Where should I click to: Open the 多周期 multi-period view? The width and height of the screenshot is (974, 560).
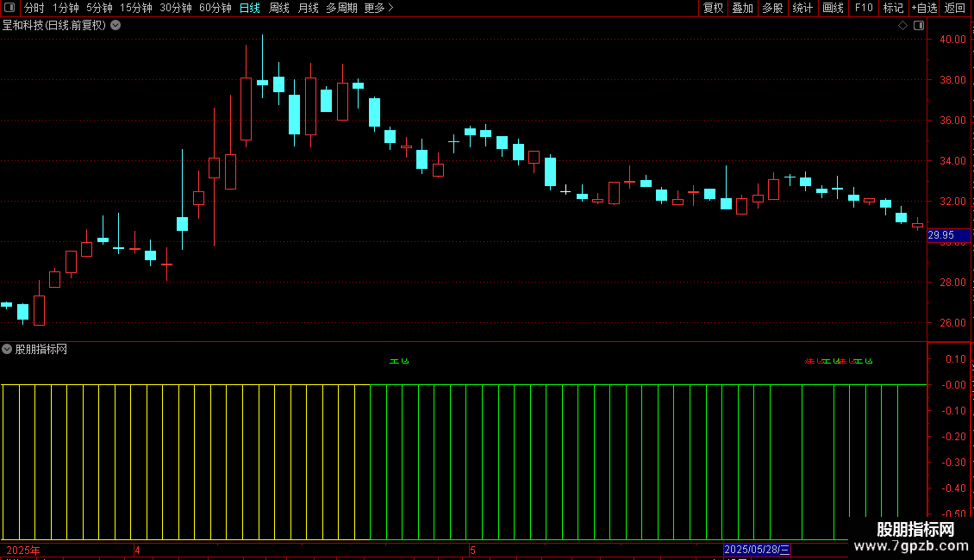[x=341, y=8]
